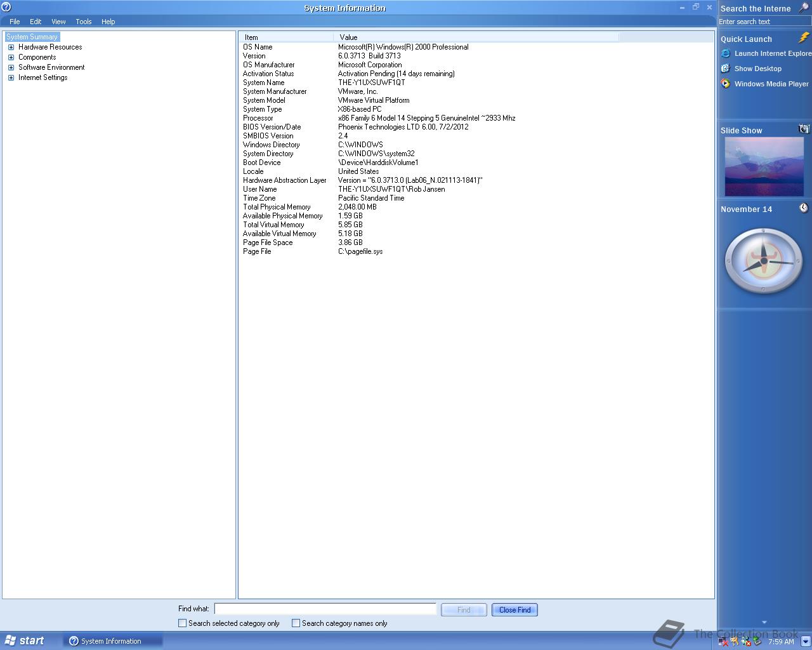
Task: Click the disconnected network tray icon
Action: tap(723, 642)
